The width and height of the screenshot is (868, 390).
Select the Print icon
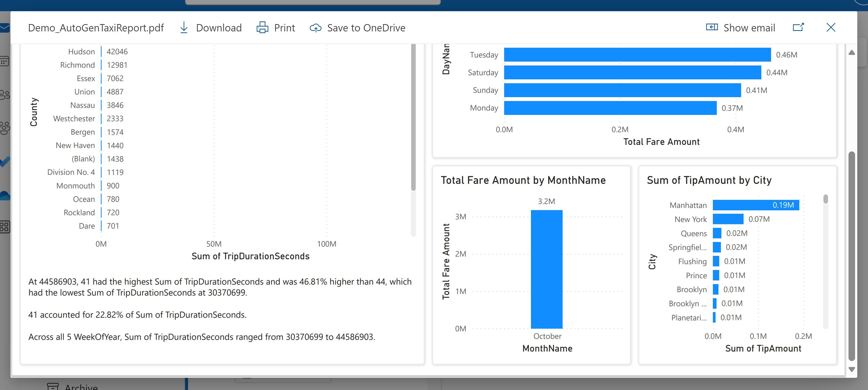point(263,28)
